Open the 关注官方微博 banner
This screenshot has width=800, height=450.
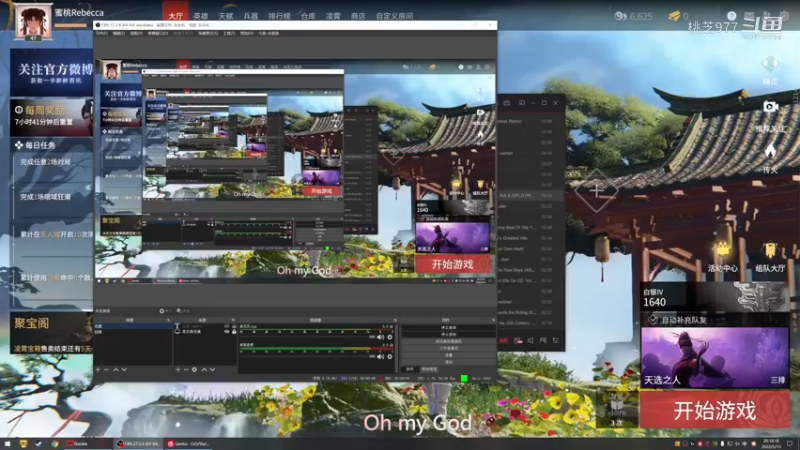pos(52,72)
